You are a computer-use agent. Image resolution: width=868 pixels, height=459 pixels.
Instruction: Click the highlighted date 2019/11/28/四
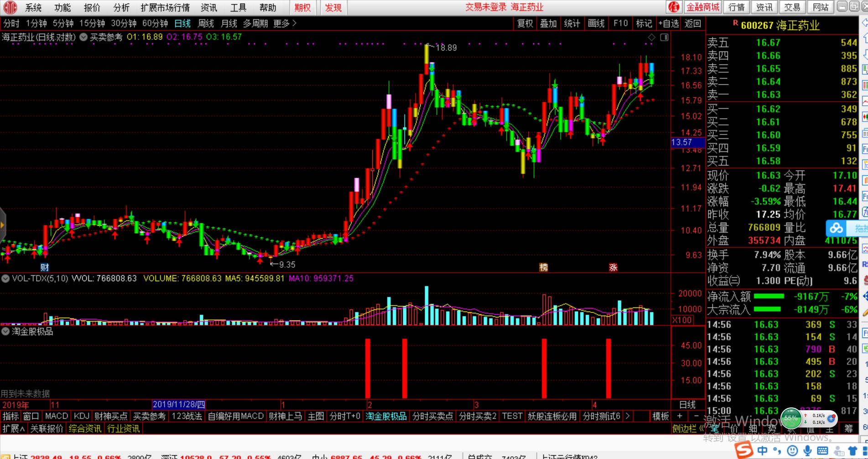point(179,404)
